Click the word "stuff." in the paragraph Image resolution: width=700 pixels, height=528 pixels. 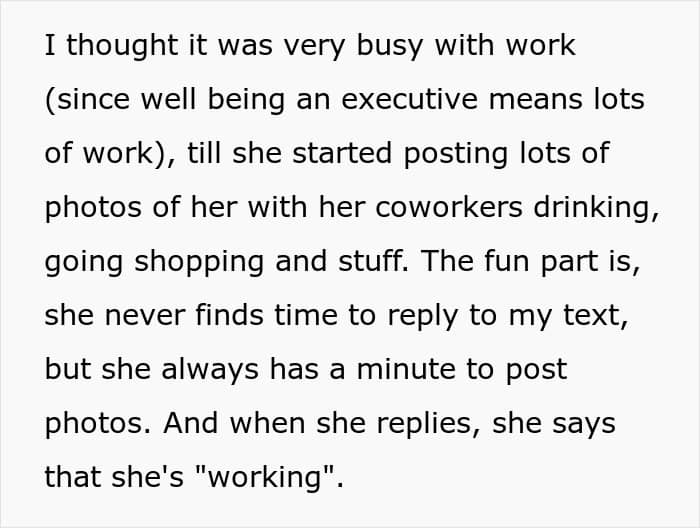(373, 261)
